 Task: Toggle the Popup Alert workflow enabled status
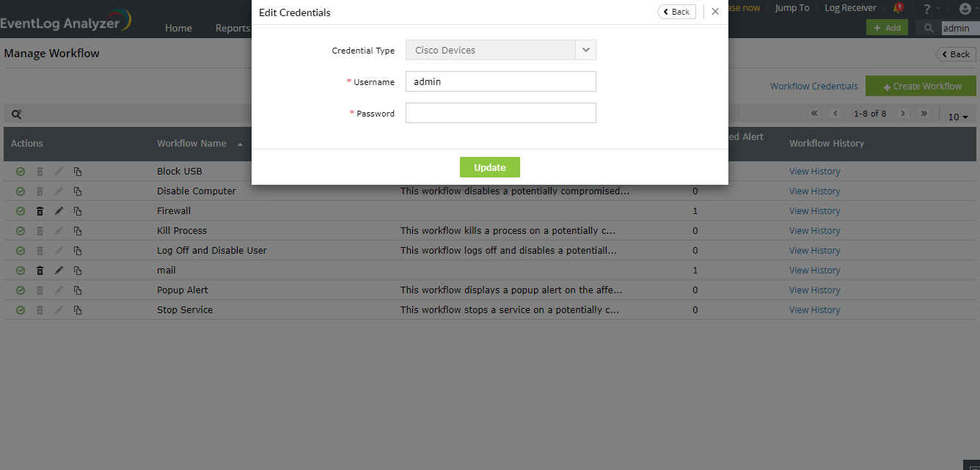click(x=21, y=290)
